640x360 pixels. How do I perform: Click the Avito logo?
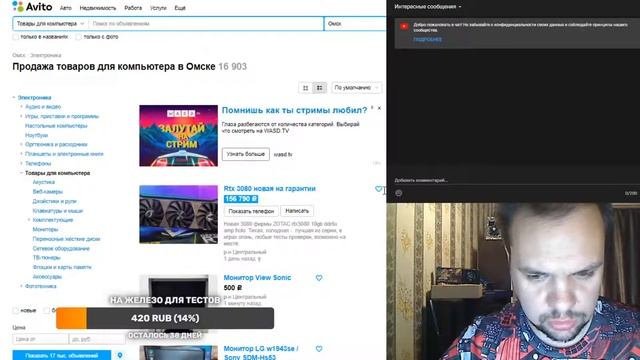[32, 7]
